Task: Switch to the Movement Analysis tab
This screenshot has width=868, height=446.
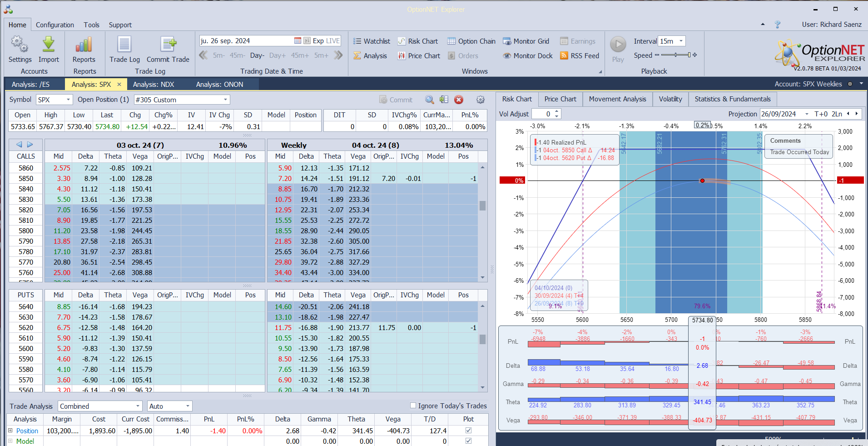Action: pyautogui.click(x=617, y=99)
